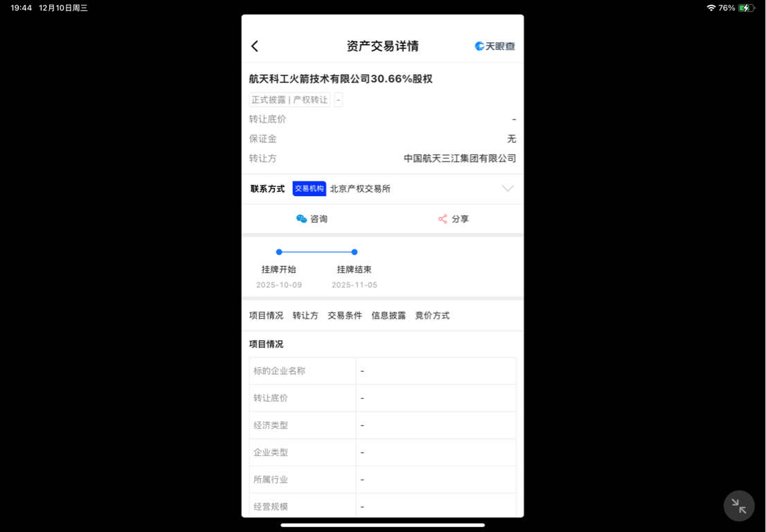The image size is (766, 532).
Task: Check the battery indicator icon
Action: point(746,8)
